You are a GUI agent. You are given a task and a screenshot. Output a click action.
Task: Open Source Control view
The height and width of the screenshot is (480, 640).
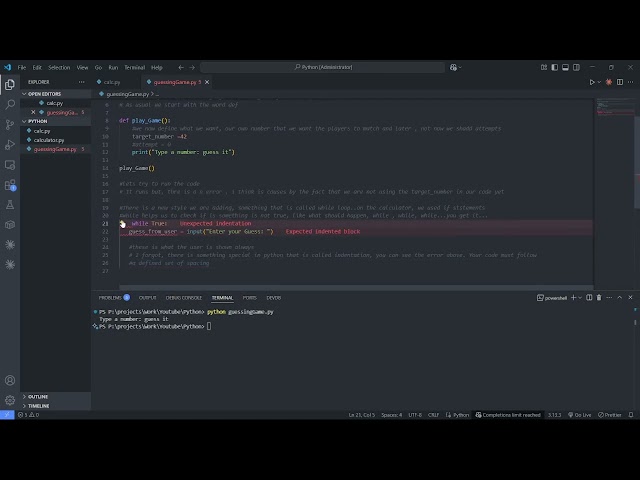(x=10, y=124)
